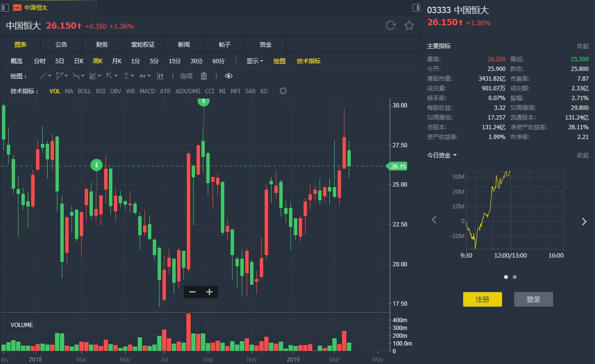595x364 pixels.
Task: Delete drawings with the trash icon
Action: [x=204, y=76]
